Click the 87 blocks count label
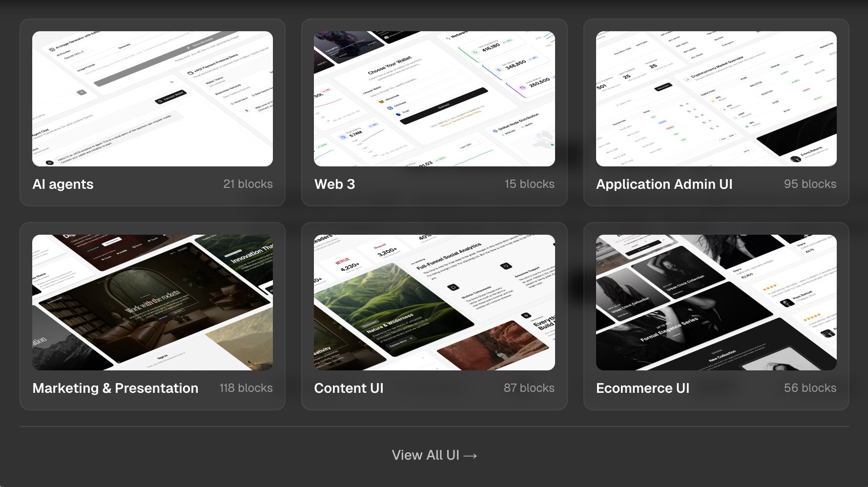The image size is (868, 487). click(529, 388)
